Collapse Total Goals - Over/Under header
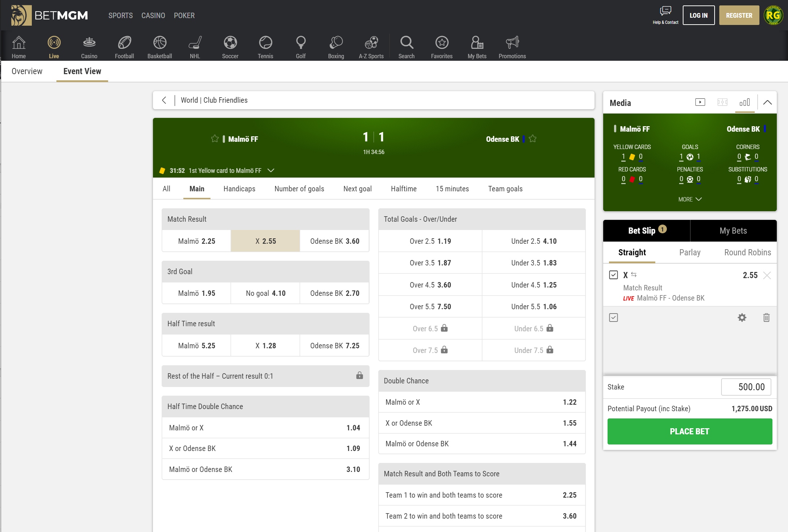Image resolution: width=788 pixels, height=532 pixels. point(482,219)
